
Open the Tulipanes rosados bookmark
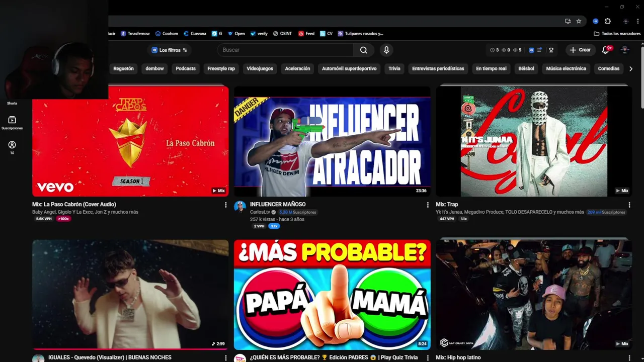pyautogui.click(x=361, y=34)
